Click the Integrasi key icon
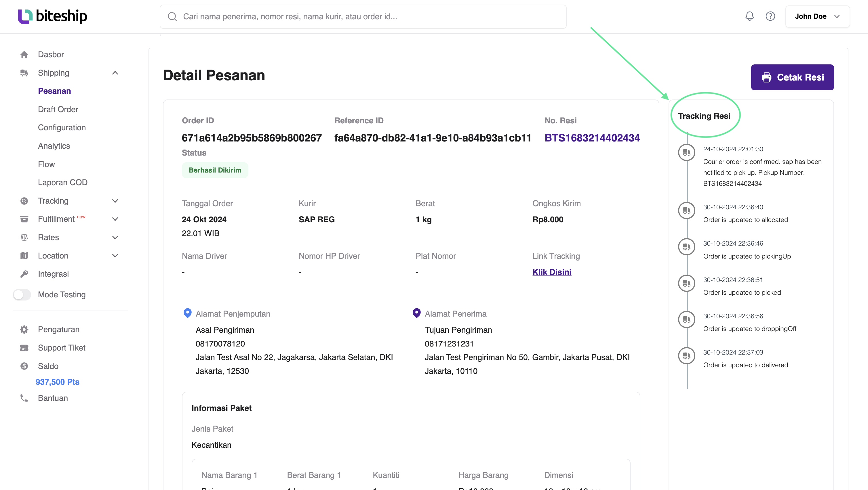The width and height of the screenshot is (868, 490). pyautogui.click(x=24, y=274)
